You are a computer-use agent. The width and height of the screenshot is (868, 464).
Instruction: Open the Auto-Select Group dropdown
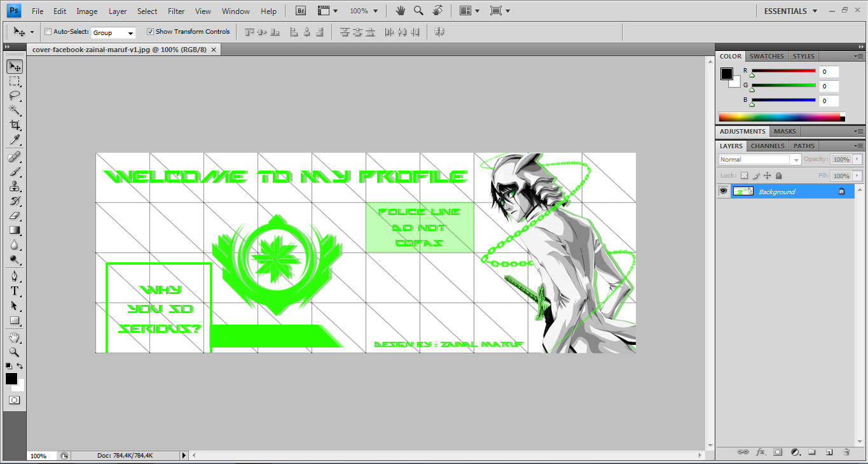113,32
